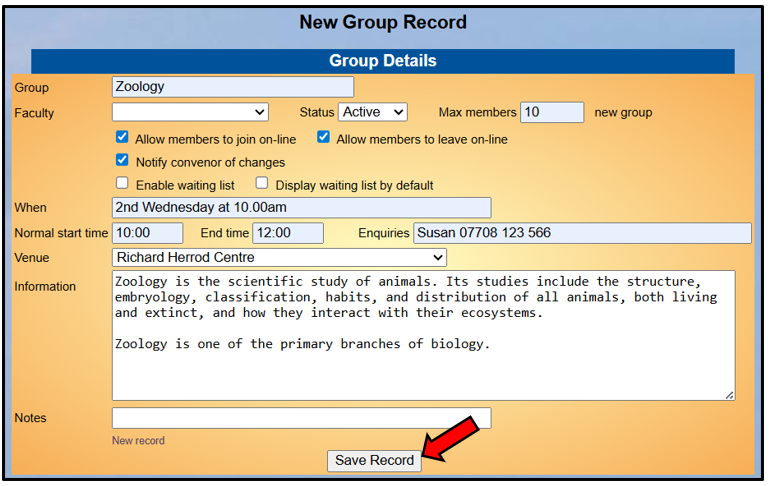
Task: Click the Information textarea resize handle
Action: tap(730, 395)
